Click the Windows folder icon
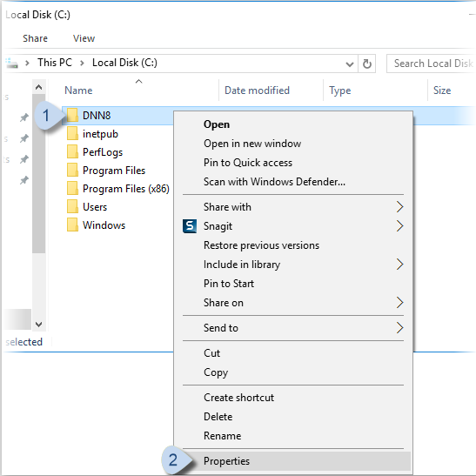476x476 pixels. tap(72, 225)
